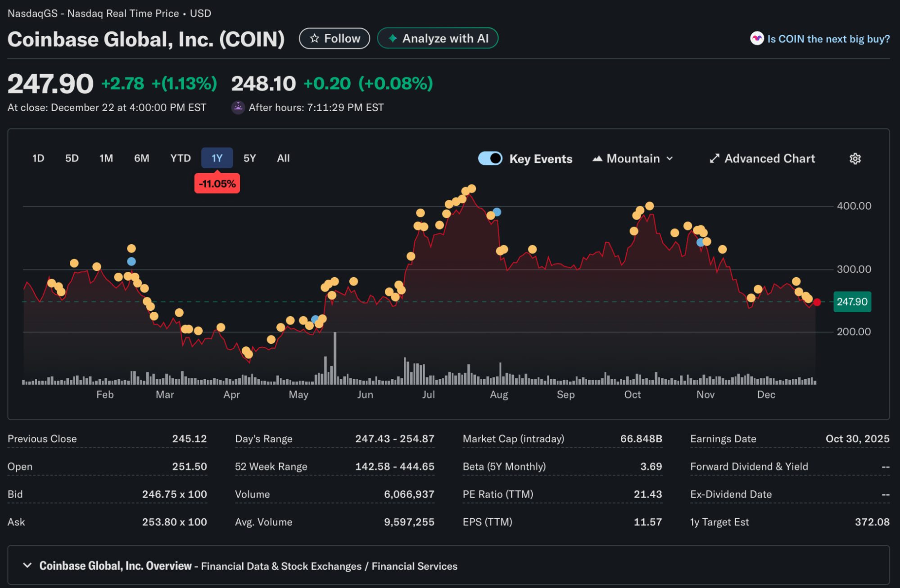Select the YTD range tab

click(x=180, y=158)
